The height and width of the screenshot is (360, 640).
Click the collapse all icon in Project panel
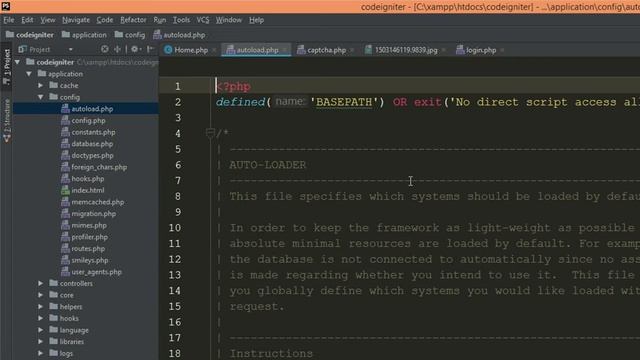117,49
